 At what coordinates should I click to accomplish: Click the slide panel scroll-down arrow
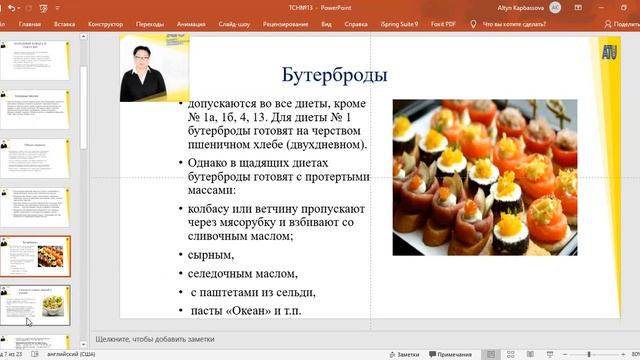[83, 344]
